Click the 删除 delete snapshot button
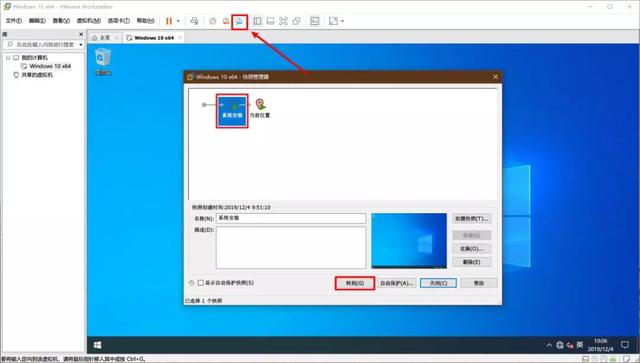This screenshot has width=640, height=363. pos(471,262)
